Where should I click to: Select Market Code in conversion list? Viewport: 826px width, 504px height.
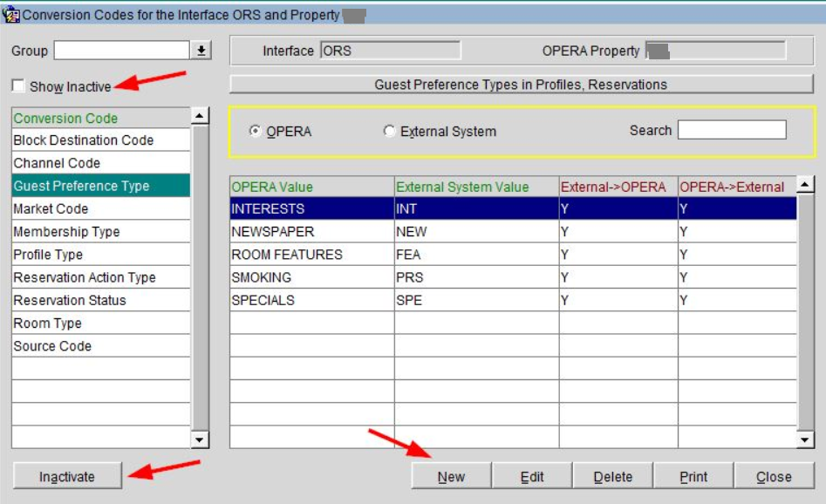tap(51, 208)
